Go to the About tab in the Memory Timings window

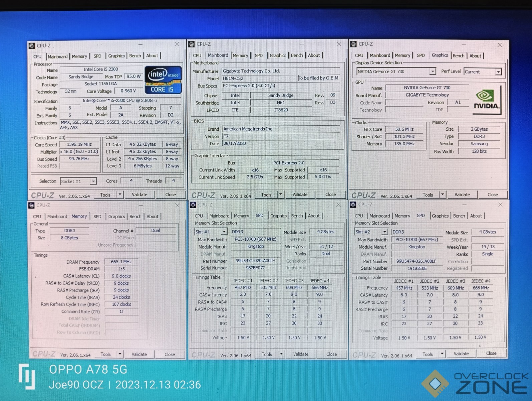(153, 217)
